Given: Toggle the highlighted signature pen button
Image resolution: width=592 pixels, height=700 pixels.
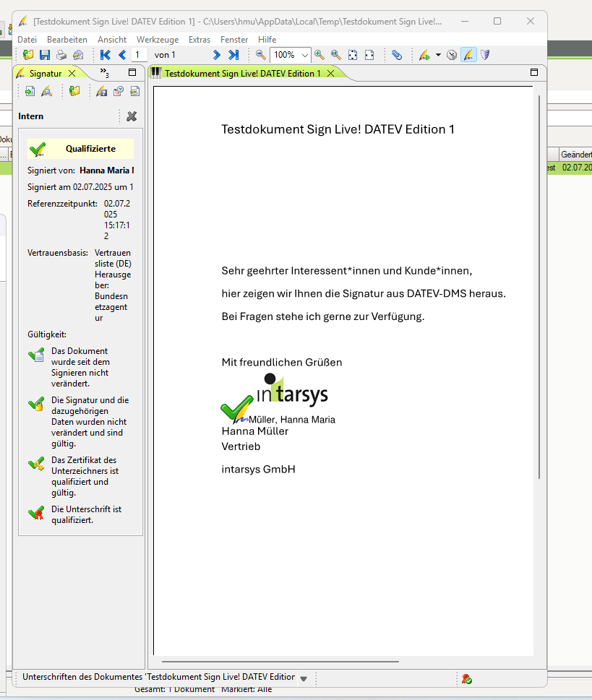Looking at the screenshot, I should (x=468, y=55).
